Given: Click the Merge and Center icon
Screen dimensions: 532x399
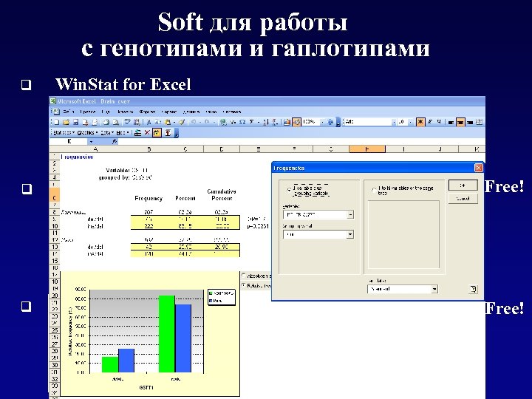Looking at the screenshot, I should pyautogui.click(x=479, y=122).
